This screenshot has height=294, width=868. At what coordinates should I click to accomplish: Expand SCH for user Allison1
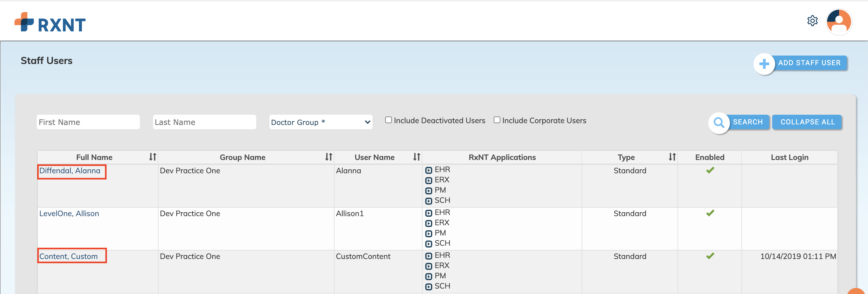(x=428, y=244)
